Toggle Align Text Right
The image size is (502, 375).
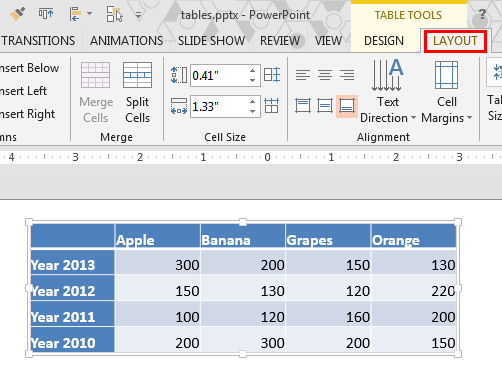pos(347,75)
